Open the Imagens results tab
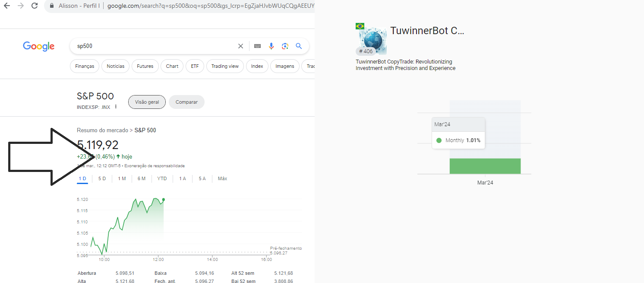This screenshot has height=283, width=644. 284,66
